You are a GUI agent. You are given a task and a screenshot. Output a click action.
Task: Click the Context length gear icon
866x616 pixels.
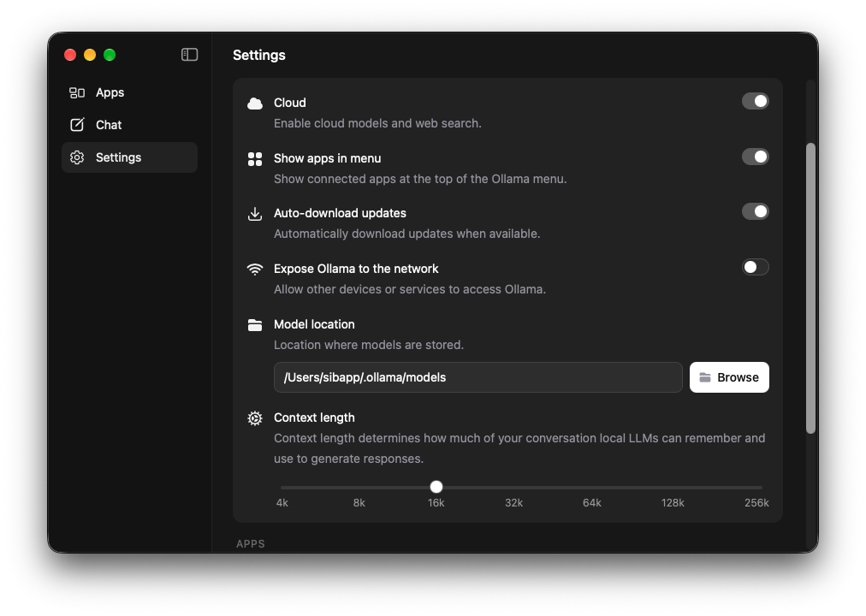[255, 418]
